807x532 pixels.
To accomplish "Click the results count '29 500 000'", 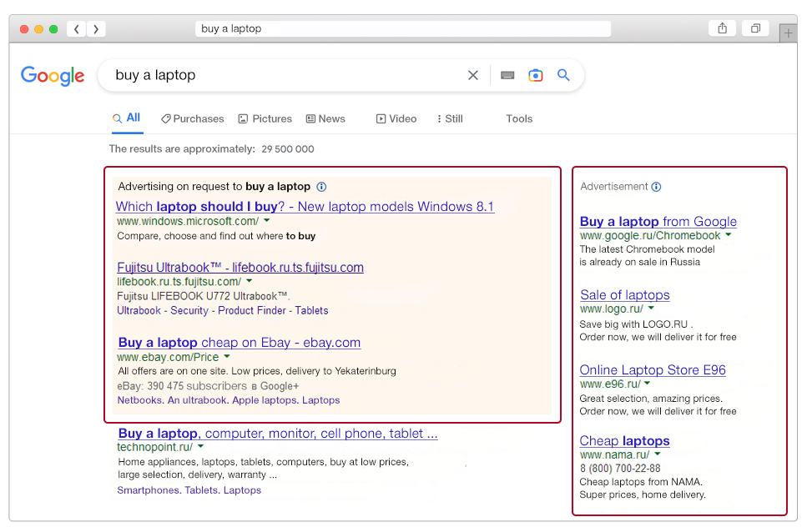I will [288, 149].
